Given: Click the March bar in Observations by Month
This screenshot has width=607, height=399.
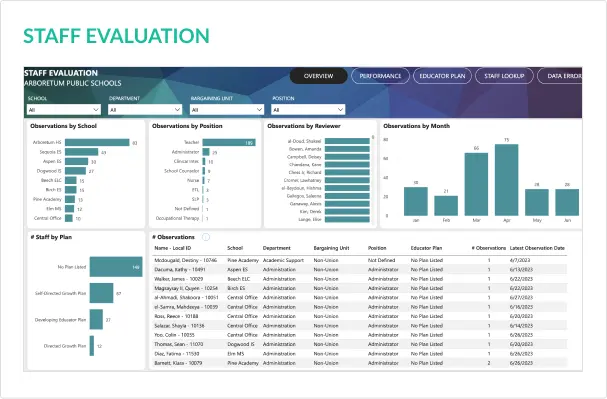Looking at the screenshot, I should tap(476, 184).
